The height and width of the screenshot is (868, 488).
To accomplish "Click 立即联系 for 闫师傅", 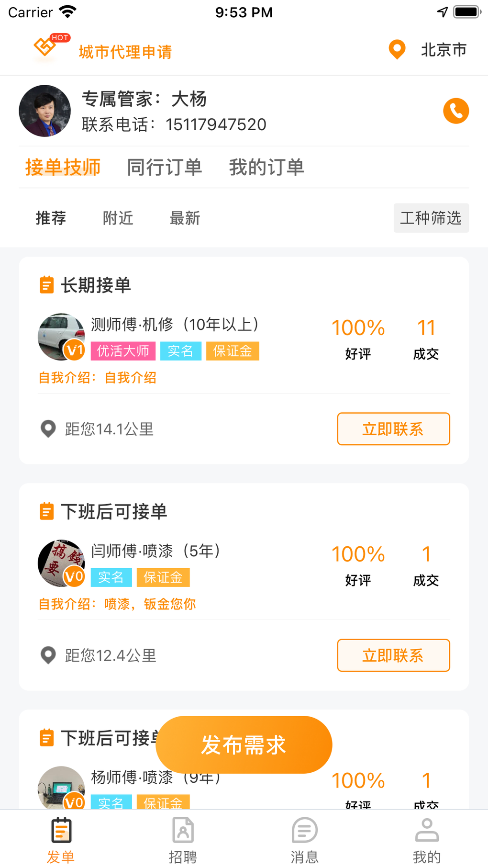I will (393, 655).
